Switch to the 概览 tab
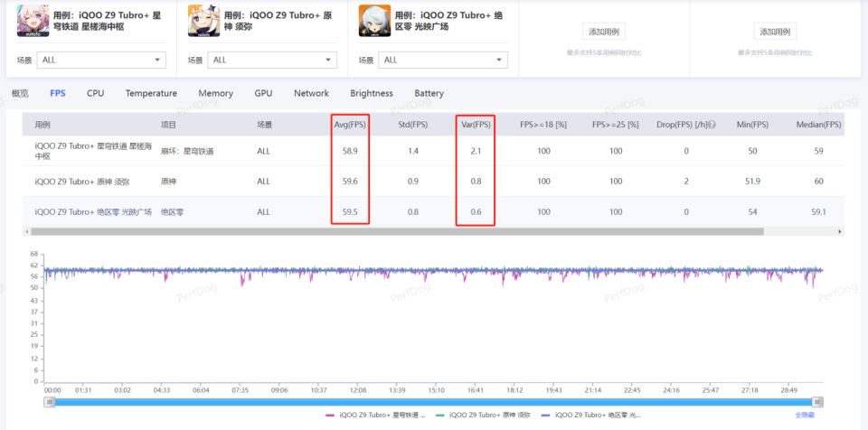 click(20, 93)
